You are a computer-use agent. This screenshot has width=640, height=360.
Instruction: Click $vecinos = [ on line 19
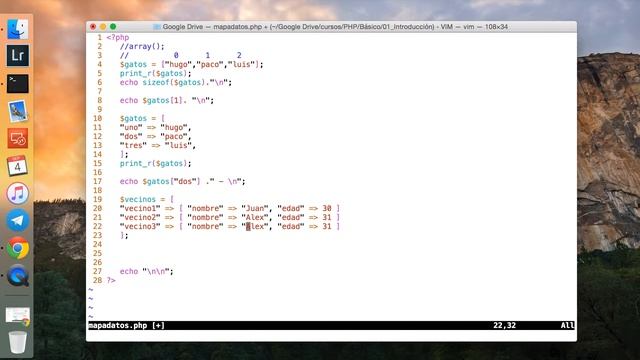click(x=147, y=199)
